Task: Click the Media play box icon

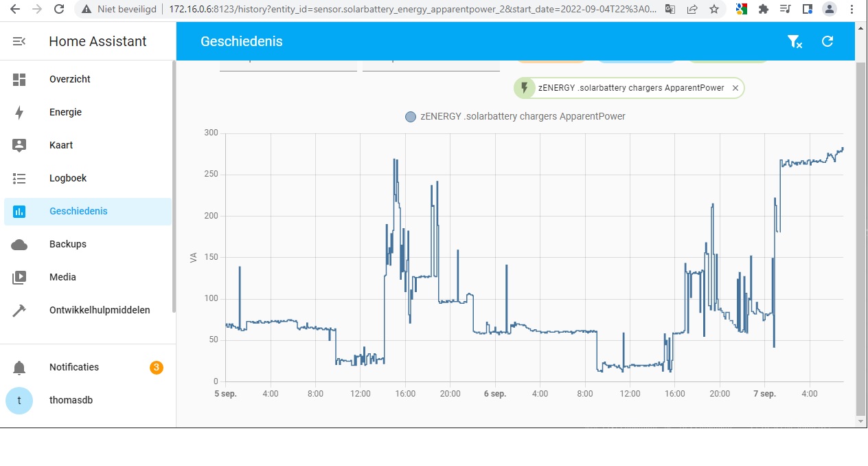Action: tap(19, 278)
